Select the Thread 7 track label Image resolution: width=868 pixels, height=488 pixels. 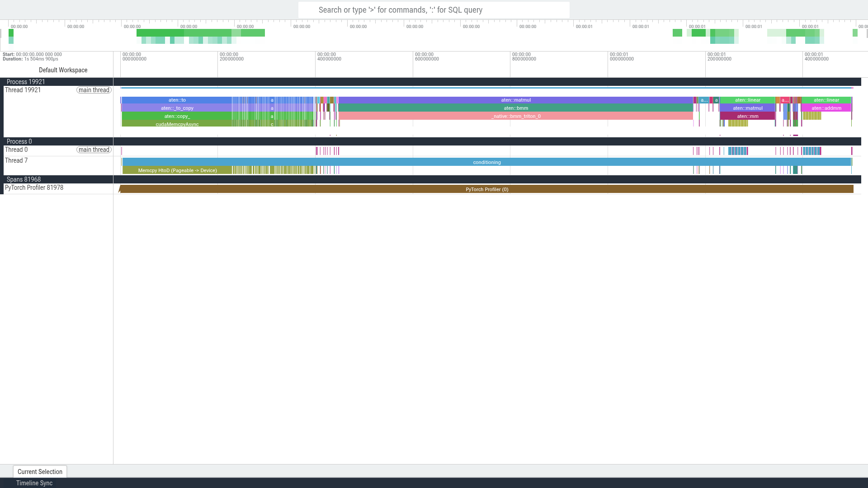(x=16, y=160)
